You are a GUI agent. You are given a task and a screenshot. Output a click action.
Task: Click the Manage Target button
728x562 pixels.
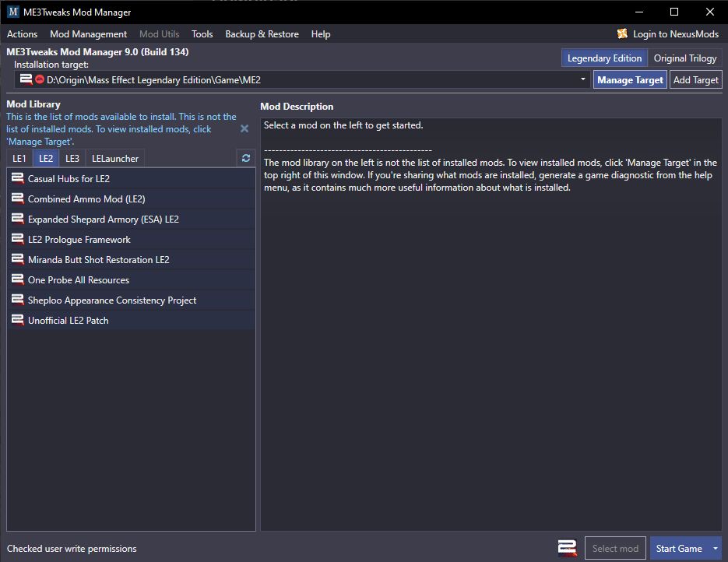coord(630,80)
